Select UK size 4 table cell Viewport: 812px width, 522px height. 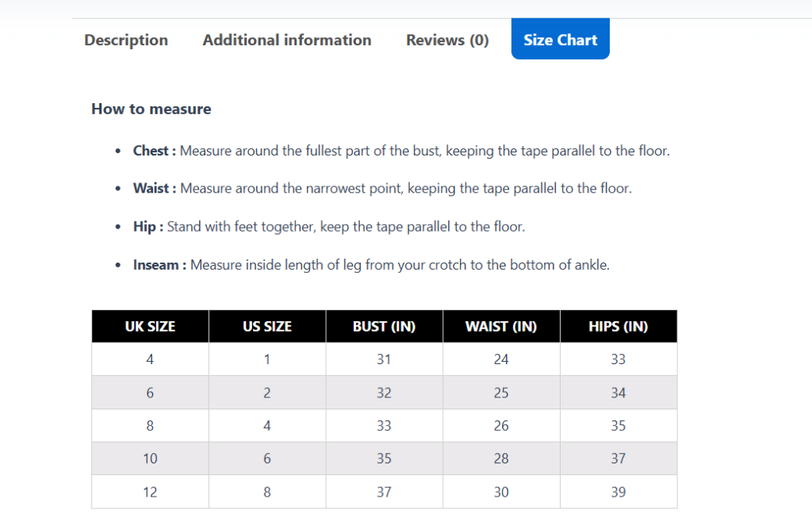(149, 359)
